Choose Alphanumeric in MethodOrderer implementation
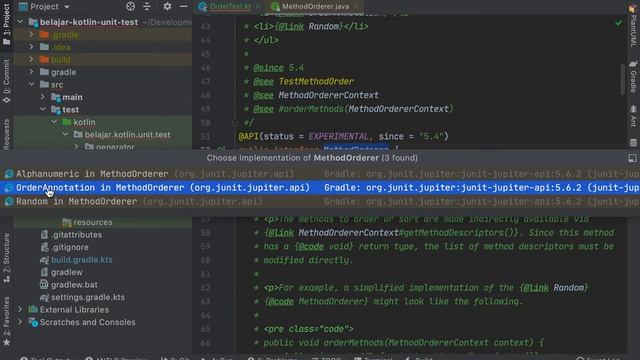This screenshot has width=640, height=360. (x=320, y=174)
